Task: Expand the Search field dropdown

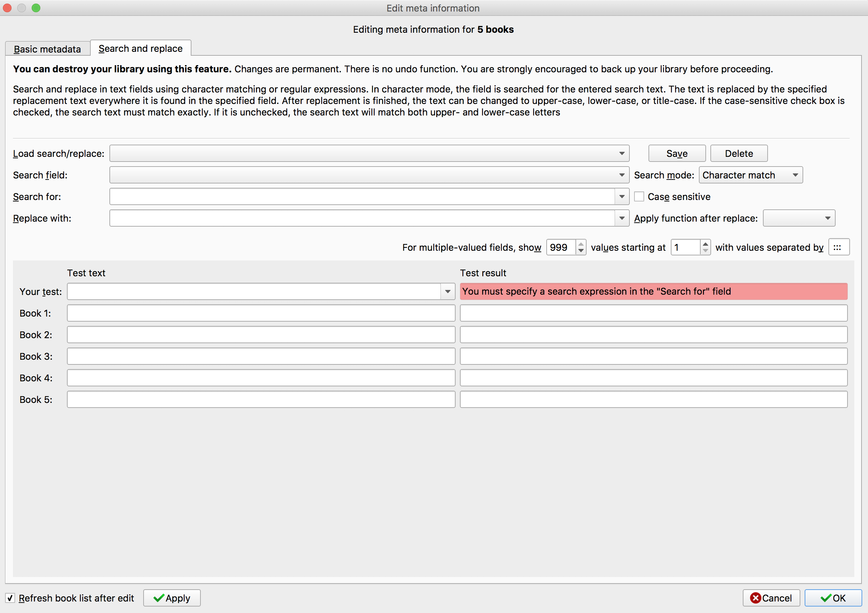Action: 369,175
